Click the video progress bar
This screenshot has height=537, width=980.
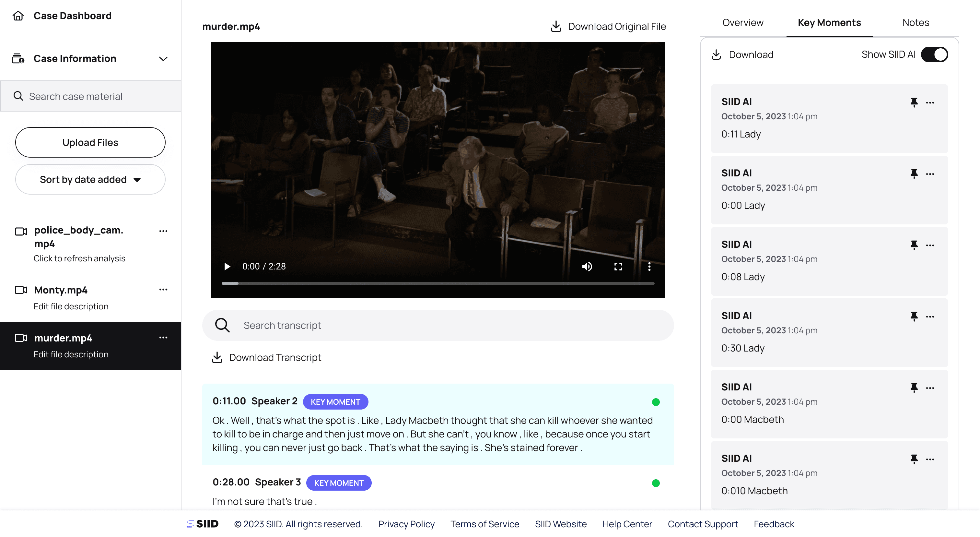[x=437, y=283]
